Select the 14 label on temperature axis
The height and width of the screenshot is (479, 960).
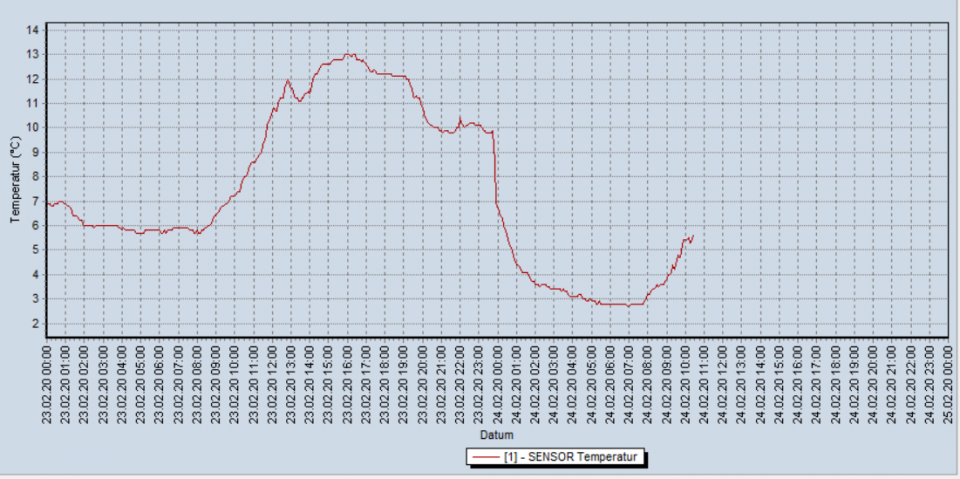point(32,30)
